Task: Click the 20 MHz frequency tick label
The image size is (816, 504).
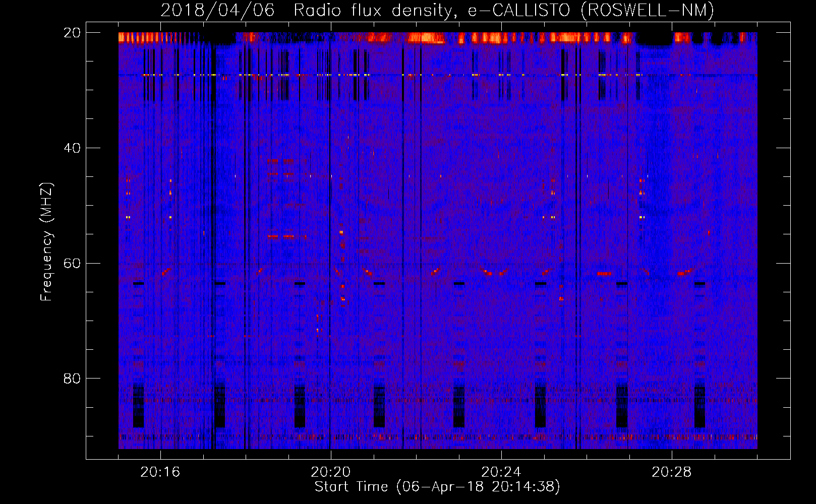Action: [72, 33]
